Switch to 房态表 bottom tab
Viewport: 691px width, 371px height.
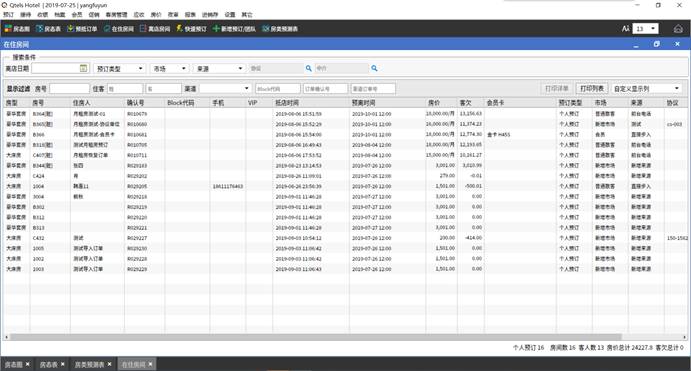point(48,364)
